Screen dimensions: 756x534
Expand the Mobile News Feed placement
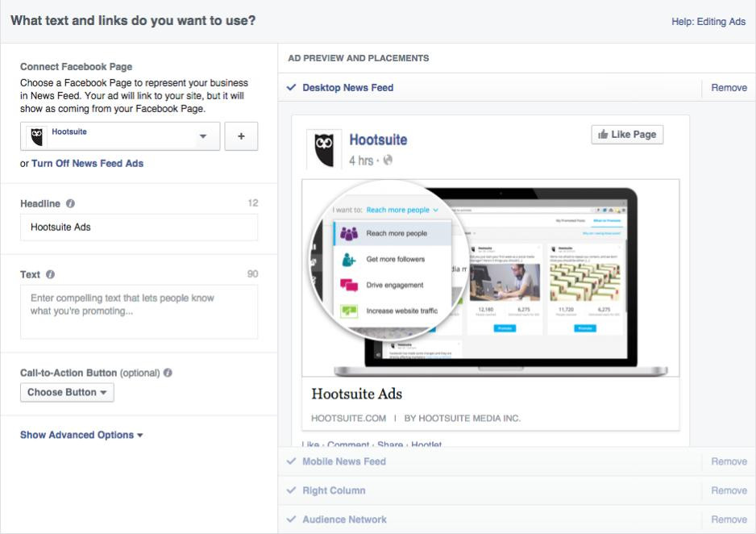344,461
